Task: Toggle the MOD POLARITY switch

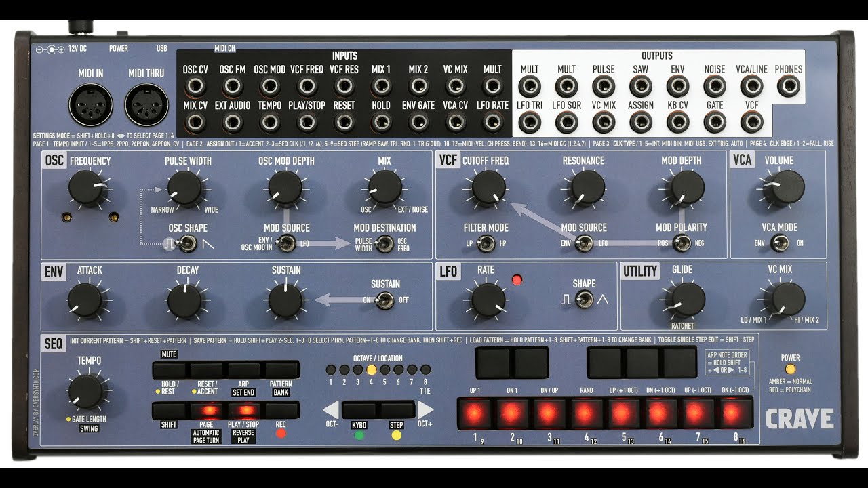Action: click(682, 243)
